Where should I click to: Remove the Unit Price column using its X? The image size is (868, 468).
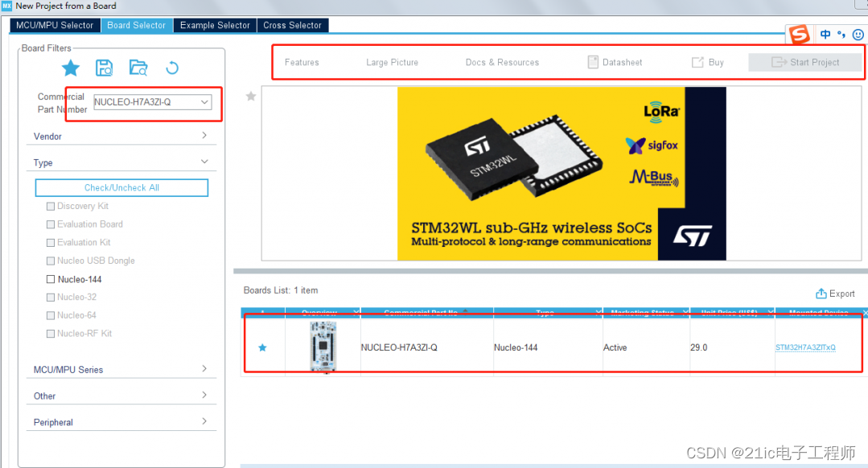click(771, 313)
